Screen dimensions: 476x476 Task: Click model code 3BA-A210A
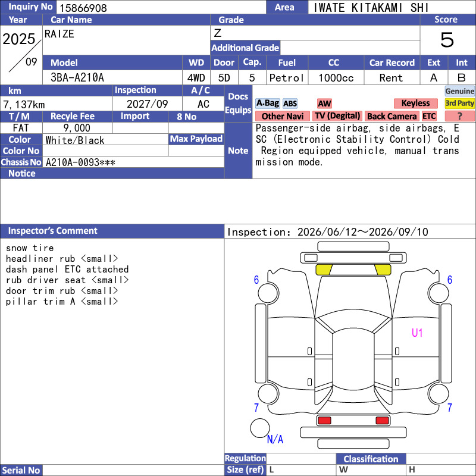coord(77,78)
